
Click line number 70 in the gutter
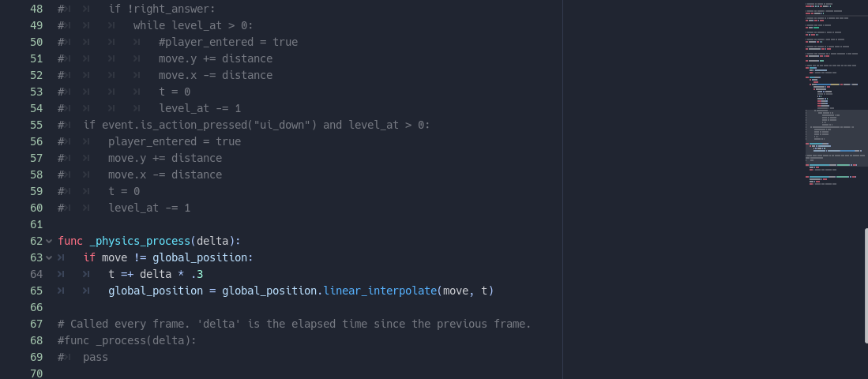[36, 373]
